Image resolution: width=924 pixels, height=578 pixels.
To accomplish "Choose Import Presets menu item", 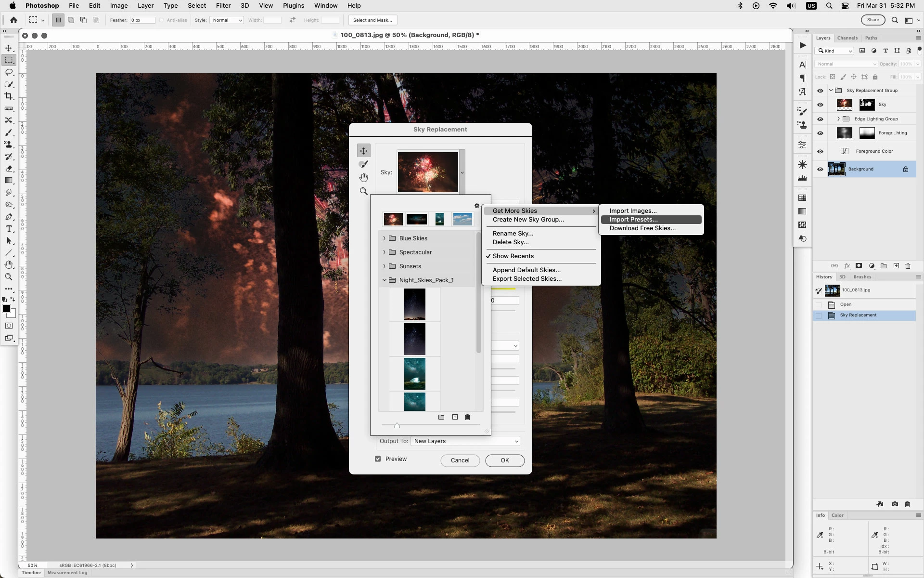I will pyautogui.click(x=633, y=220).
